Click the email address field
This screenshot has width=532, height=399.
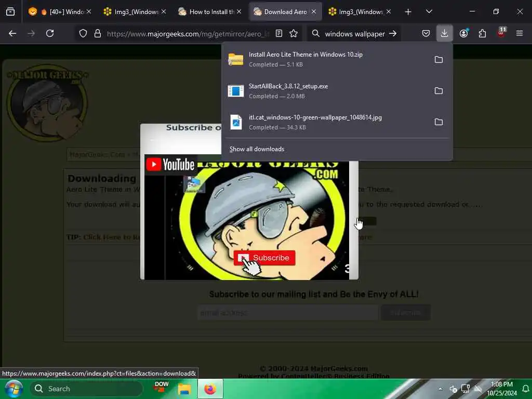pos(288,312)
